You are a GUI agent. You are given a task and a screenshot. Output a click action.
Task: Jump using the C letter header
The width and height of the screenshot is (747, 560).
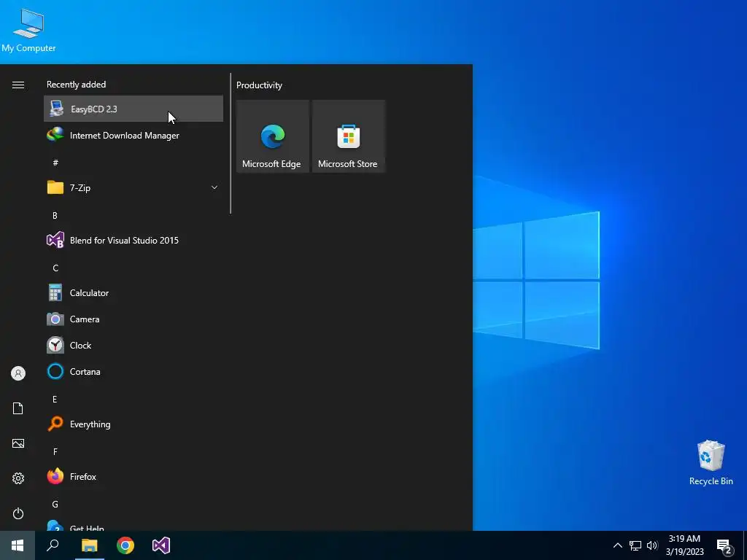(x=55, y=268)
